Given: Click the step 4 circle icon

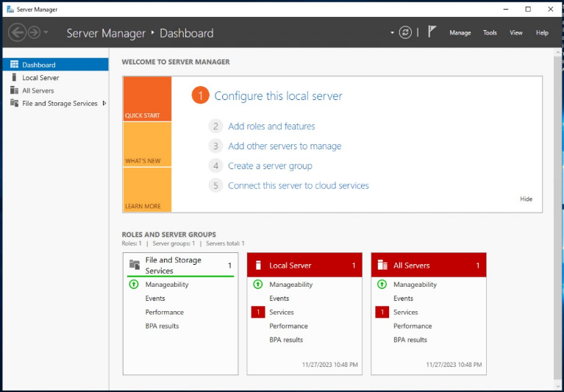Looking at the screenshot, I should coord(215,165).
